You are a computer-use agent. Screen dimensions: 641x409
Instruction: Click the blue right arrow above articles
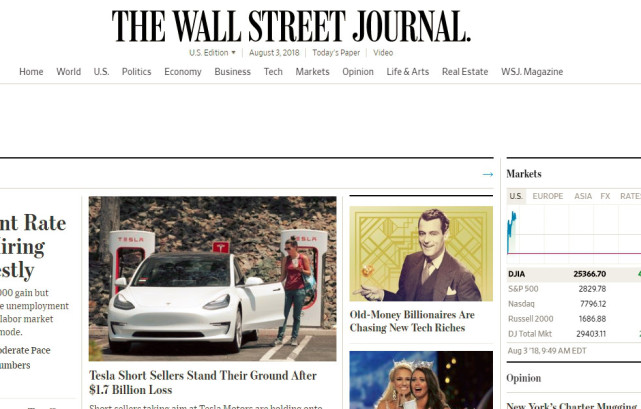point(487,174)
